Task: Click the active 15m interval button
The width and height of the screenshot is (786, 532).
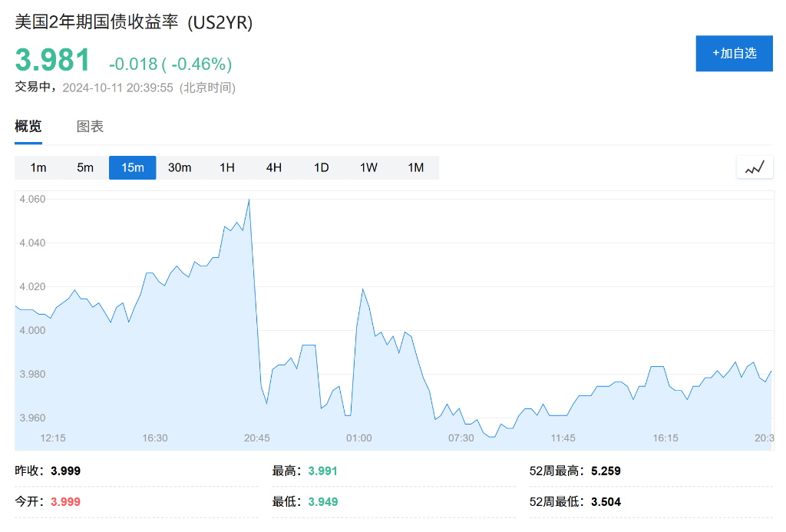Action: tap(132, 167)
